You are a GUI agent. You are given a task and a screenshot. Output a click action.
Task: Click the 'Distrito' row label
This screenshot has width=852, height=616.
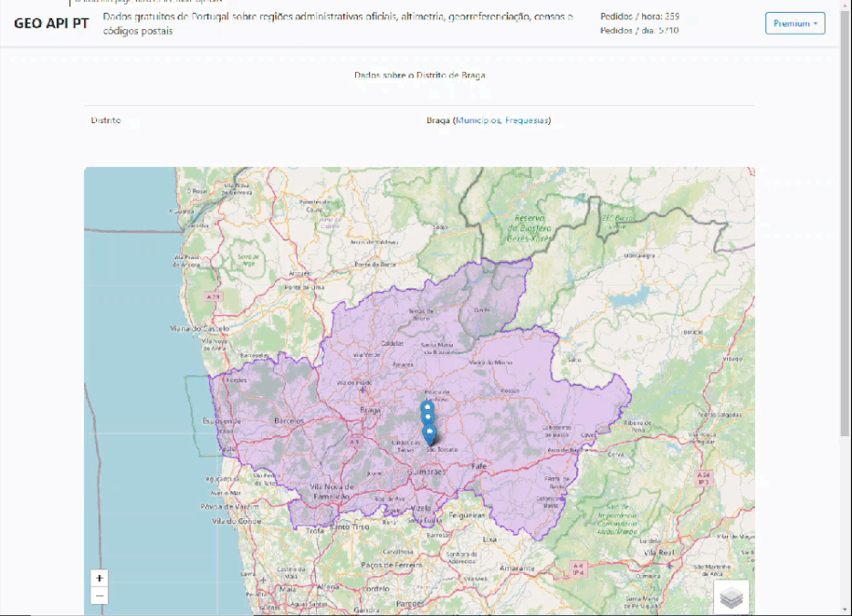click(x=106, y=120)
